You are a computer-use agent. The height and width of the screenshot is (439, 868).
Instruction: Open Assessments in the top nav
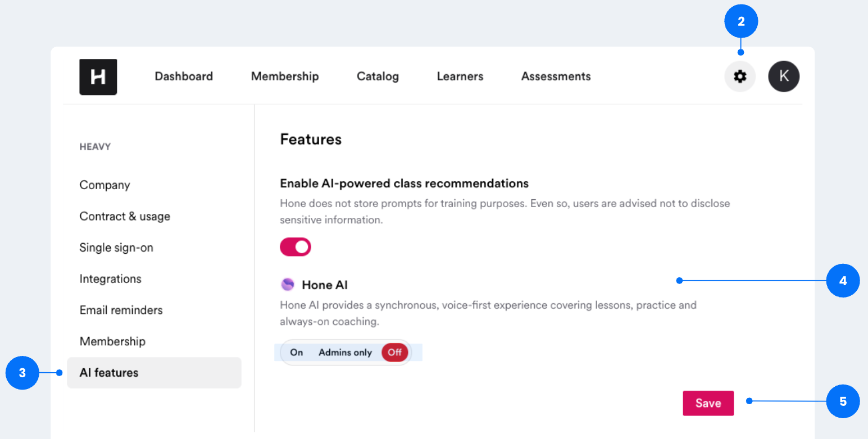(x=556, y=76)
